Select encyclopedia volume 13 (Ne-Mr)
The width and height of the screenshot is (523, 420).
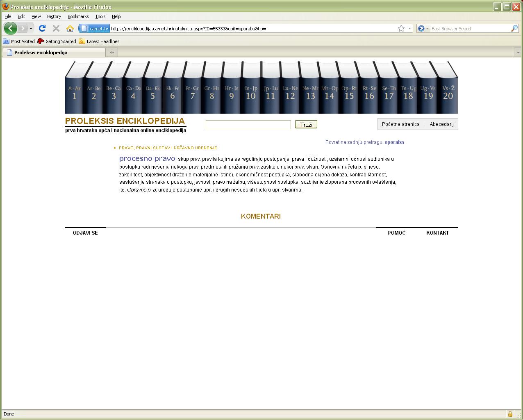[310, 87]
